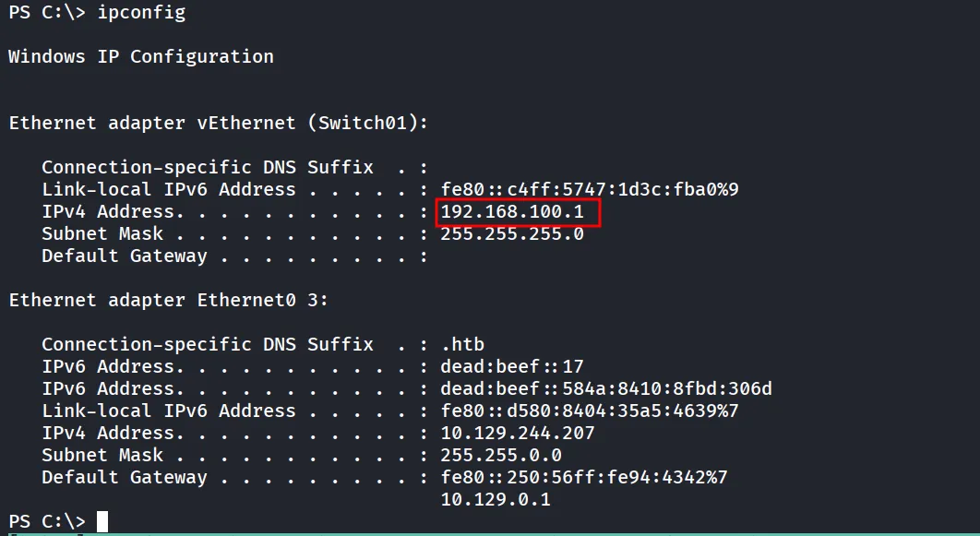The width and height of the screenshot is (980, 536).
Task: Click the vEthernet (Switch01) adapter title
Action: point(218,123)
